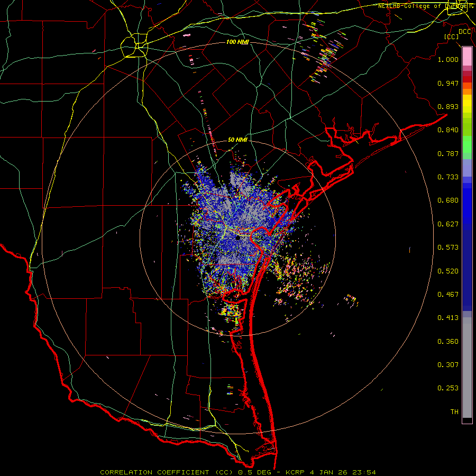
Task: Click the NEXLAB-College of DuPage watermark text
Action: pyautogui.click(x=425, y=6)
